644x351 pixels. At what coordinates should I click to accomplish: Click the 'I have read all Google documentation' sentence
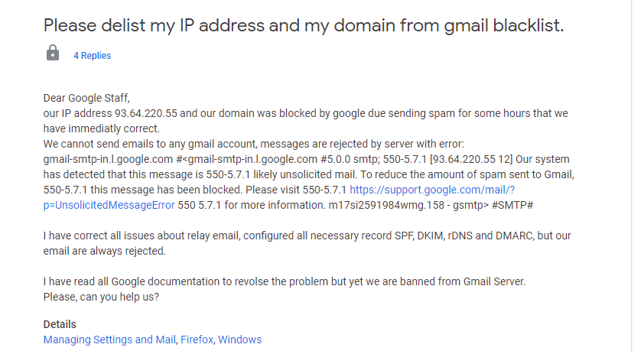(x=285, y=281)
